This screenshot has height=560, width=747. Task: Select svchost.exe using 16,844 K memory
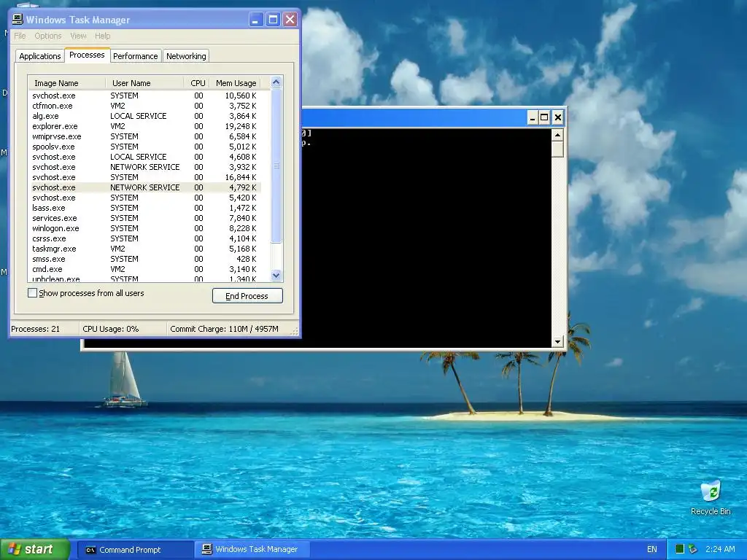coord(145,177)
